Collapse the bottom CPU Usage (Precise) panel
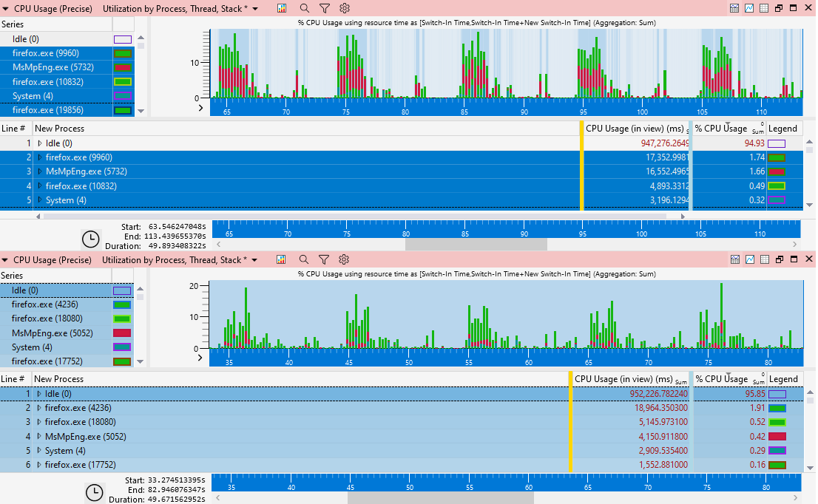Viewport: 818px width, 504px height. point(6,259)
